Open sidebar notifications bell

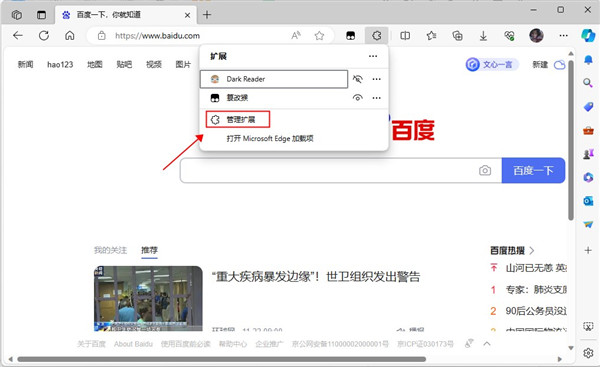click(588, 60)
